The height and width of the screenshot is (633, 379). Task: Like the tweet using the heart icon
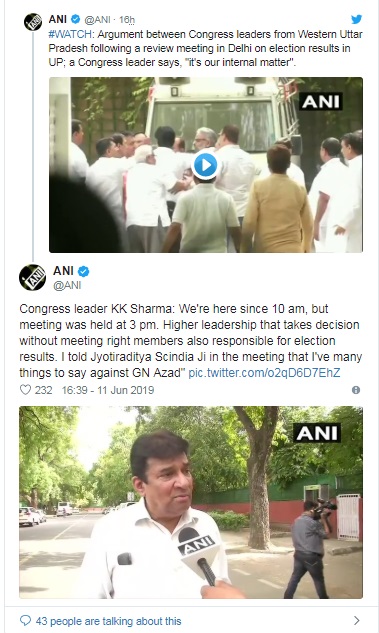[25, 390]
